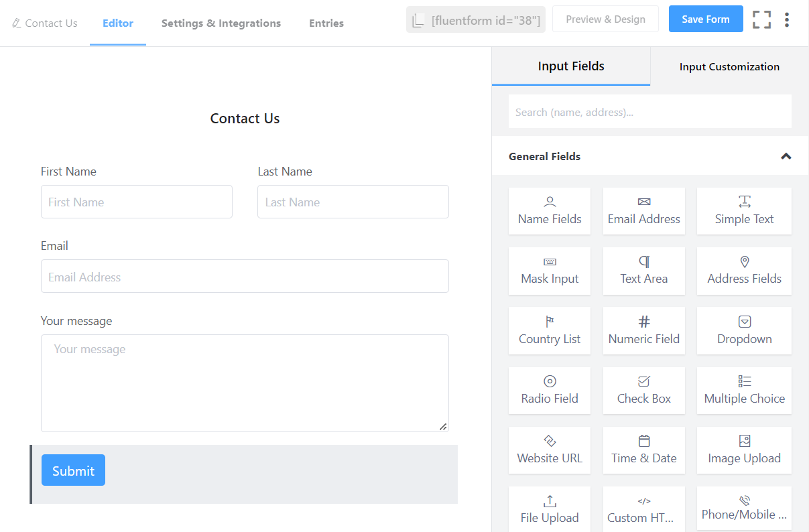Enter fullscreen editor mode
This screenshot has width=809, height=532.
point(761,19)
